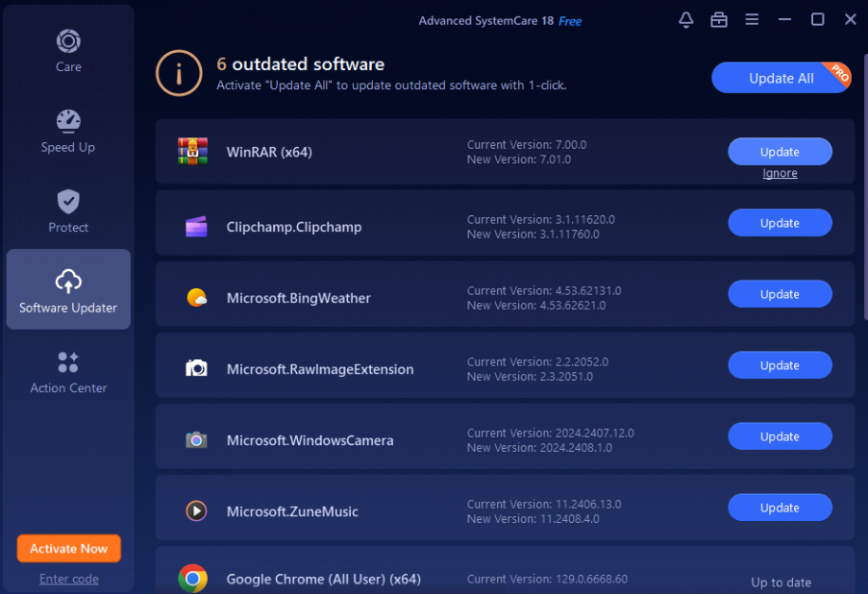Click ZuneMusic New Version: 11.2408.4.0 text
The image size is (868, 594).
[533, 519]
